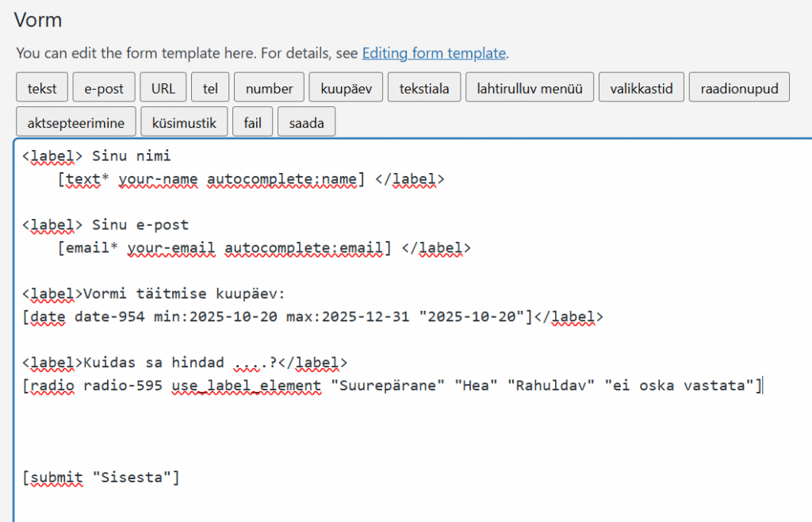Image resolution: width=812 pixels, height=522 pixels.
Task: Place cursor in the [submit "Sisesta"] line
Action: tap(101, 478)
